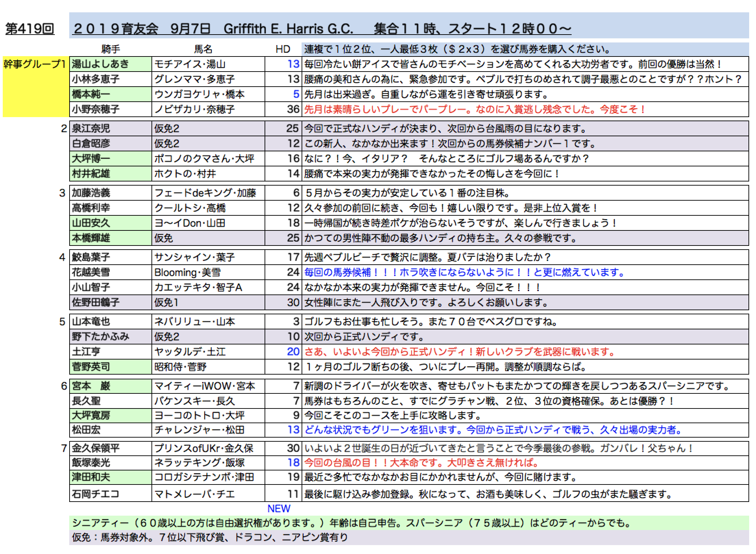
Task: Select rider cell 花越美雪
Action: click(x=111, y=272)
